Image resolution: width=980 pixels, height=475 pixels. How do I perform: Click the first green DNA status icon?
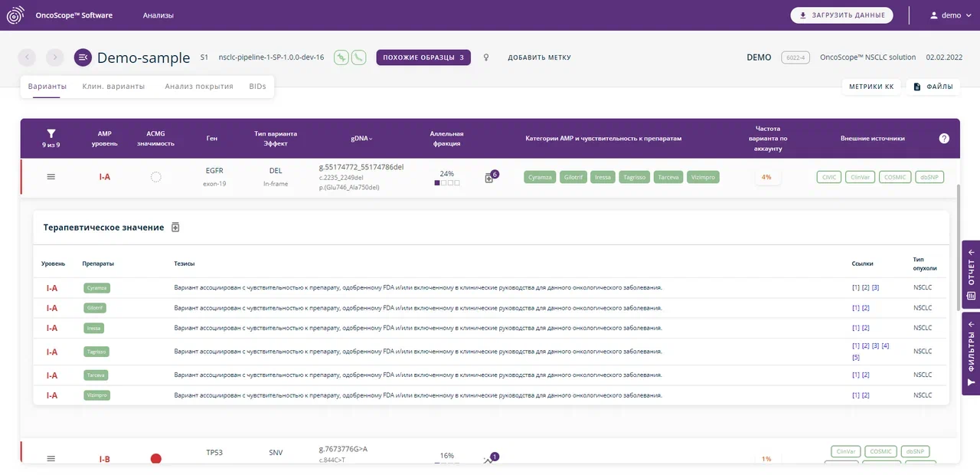point(341,57)
